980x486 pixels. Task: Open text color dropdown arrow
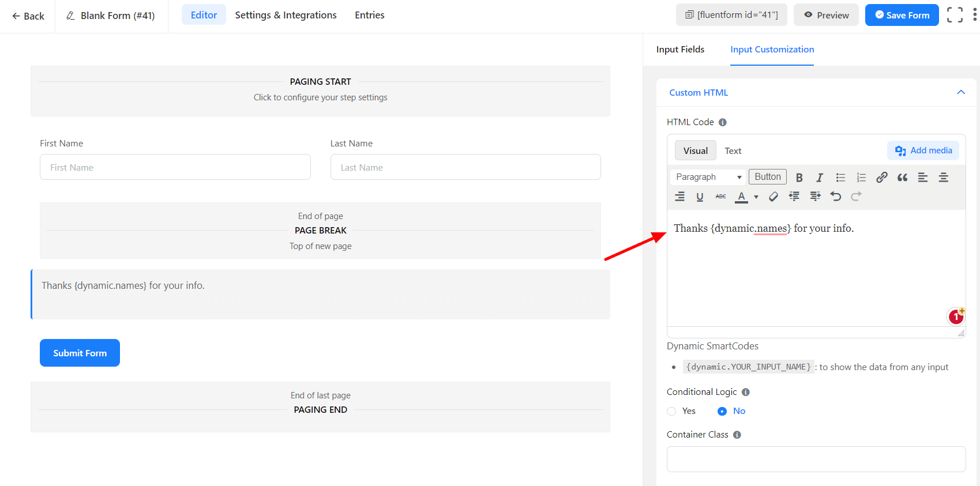pos(756,197)
